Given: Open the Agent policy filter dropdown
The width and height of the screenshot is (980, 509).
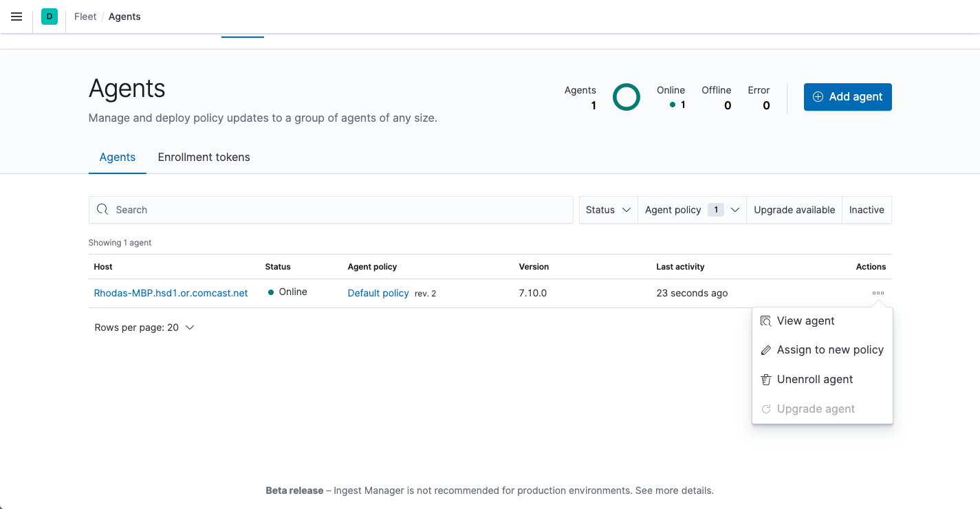Looking at the screenshot, I should click(691, 210).
